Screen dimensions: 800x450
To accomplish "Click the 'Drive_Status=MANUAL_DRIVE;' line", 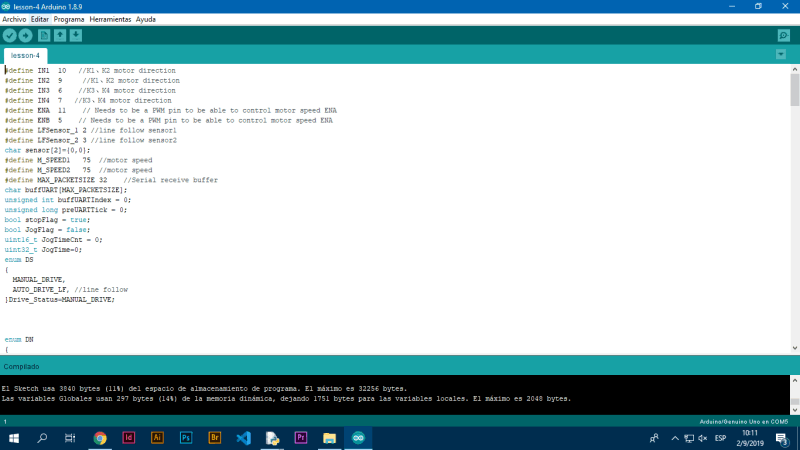I will click(x=60, y=299).
